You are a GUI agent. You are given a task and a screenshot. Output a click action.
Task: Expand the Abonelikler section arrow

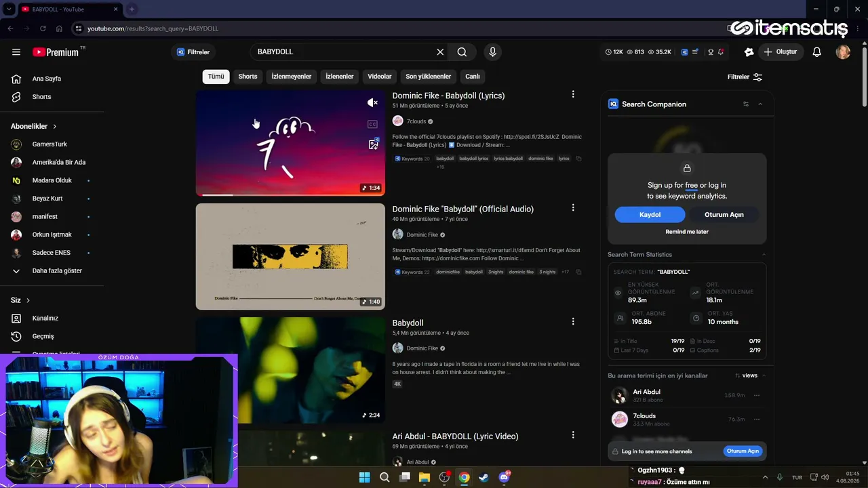tap(55, 127)
